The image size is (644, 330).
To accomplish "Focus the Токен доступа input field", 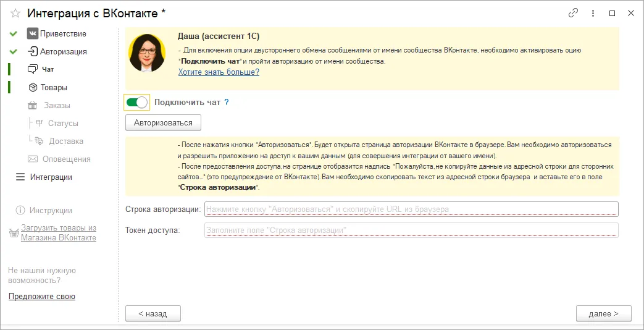I will [x=411, y=230].
